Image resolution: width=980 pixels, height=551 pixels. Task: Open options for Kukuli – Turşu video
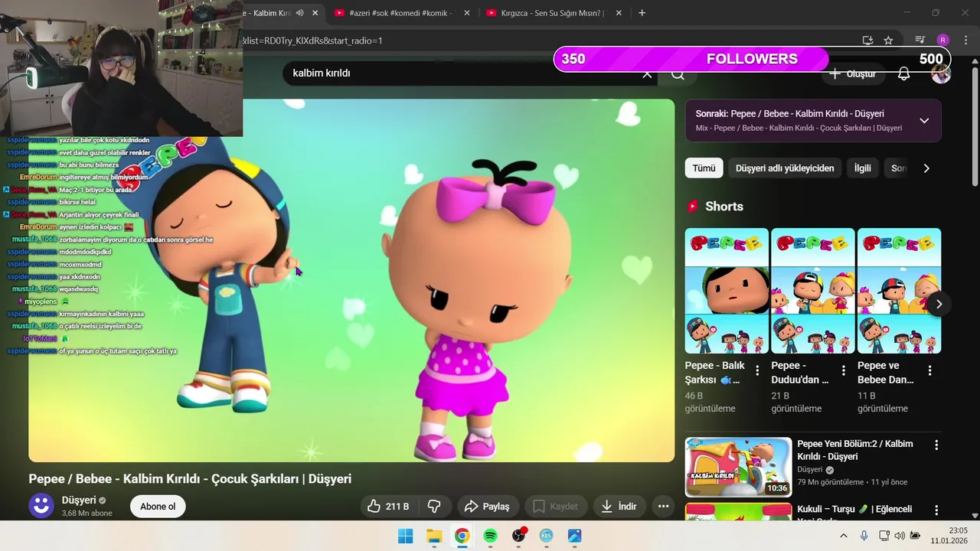[x=936, y=510]
